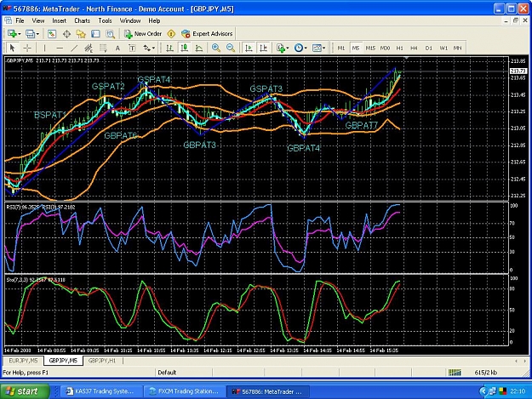Open the View menu
The image size is (532, 399).
pos(38,20)
